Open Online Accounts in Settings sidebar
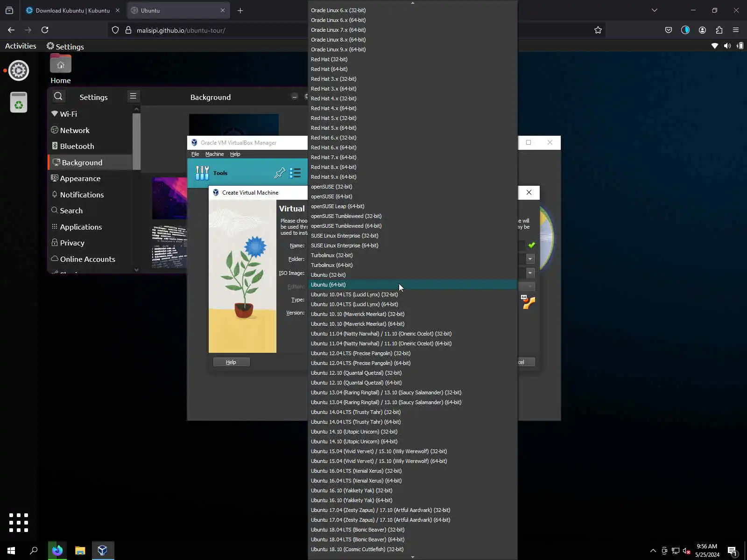 [91, 259]
